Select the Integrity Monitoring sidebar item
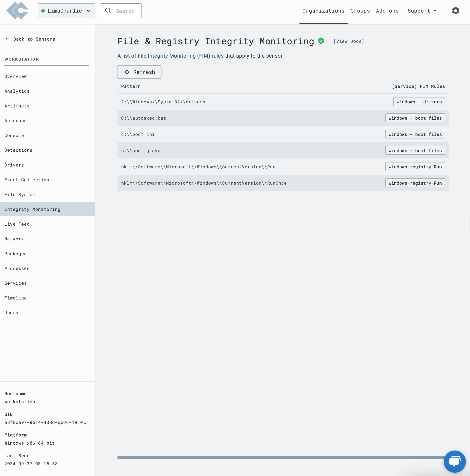The image size is (470, 476). (x=32, y=209)
